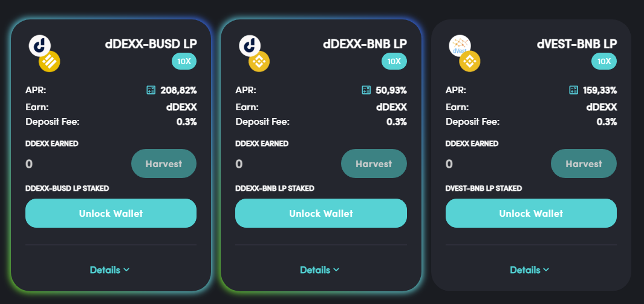The image size is (644, 304).
Task: Click the 10X multiplier badge on dDEXX-BUSD LP
Action: pos(184,62)
